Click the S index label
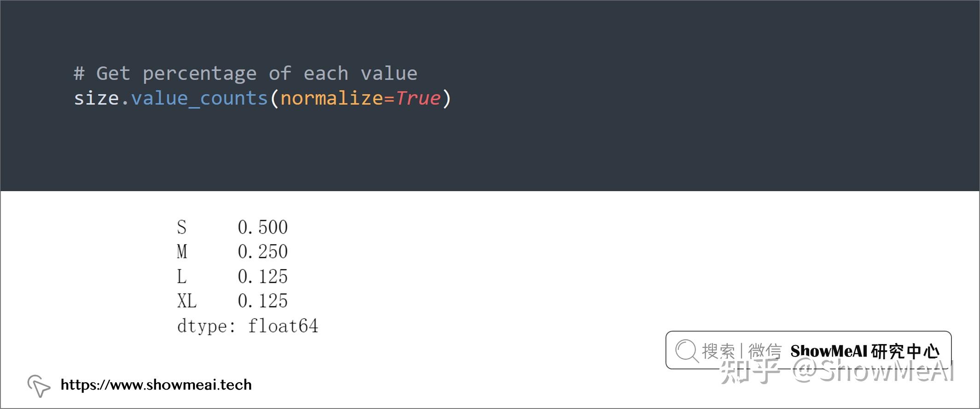Image resolution: width=980 pixels, height=409 pixels. coord(181,227)
